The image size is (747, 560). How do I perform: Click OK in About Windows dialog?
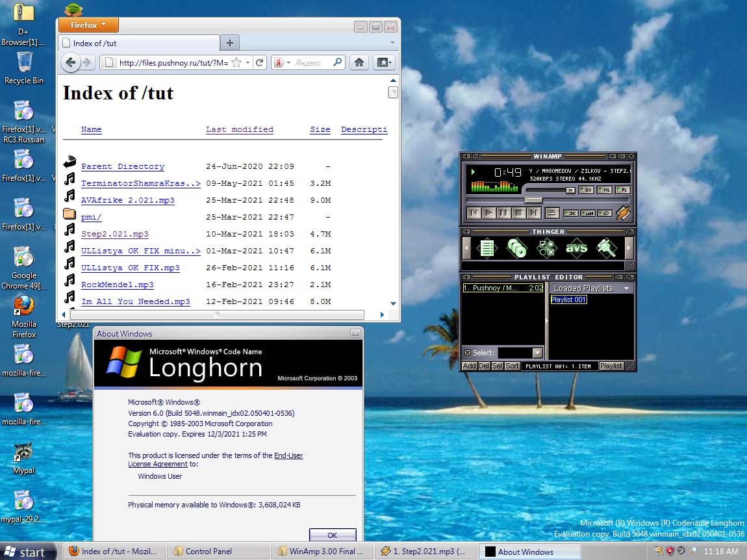[332, 535]
